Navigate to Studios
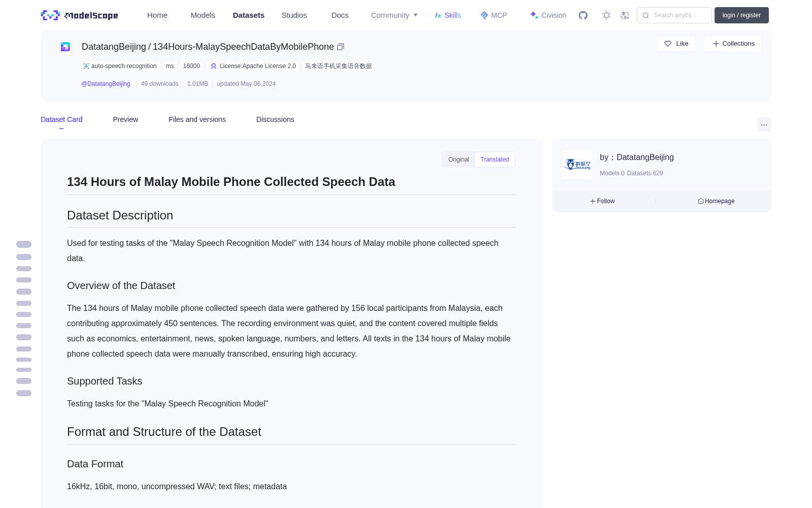The image size is (812, 508). click(294, 15)
